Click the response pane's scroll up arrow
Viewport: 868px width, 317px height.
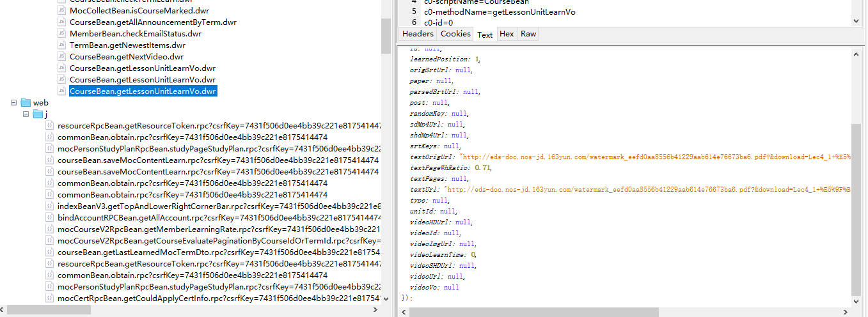[x=856, y=56]
